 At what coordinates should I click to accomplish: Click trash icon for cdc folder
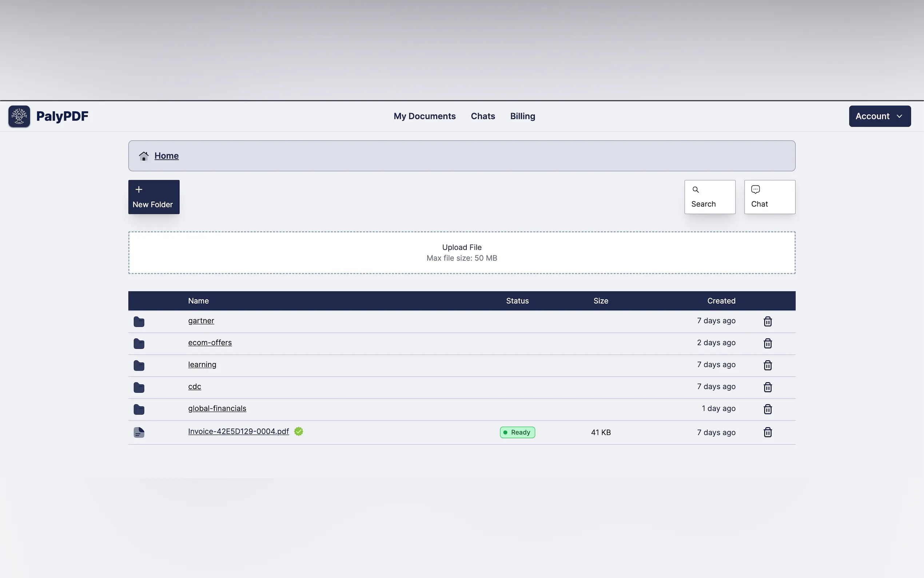point(767,387)
